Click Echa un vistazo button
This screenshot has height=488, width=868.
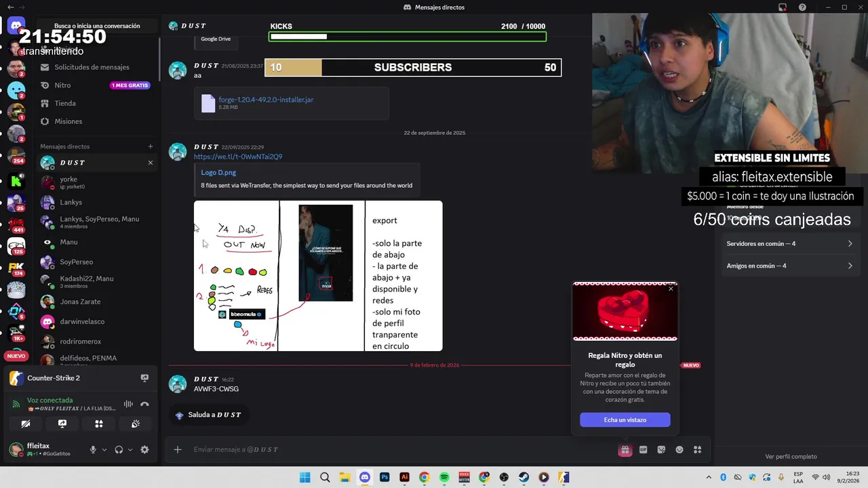click(625, 420)
